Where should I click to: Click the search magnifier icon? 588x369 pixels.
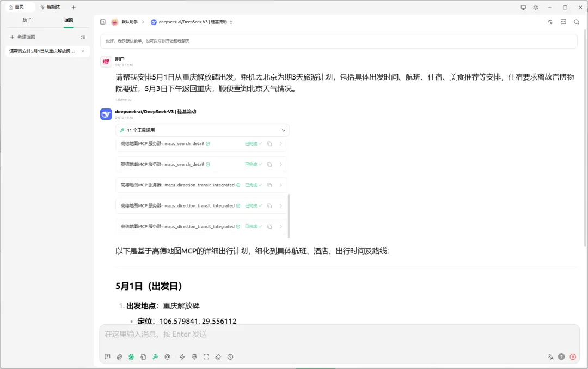[577, 22]
